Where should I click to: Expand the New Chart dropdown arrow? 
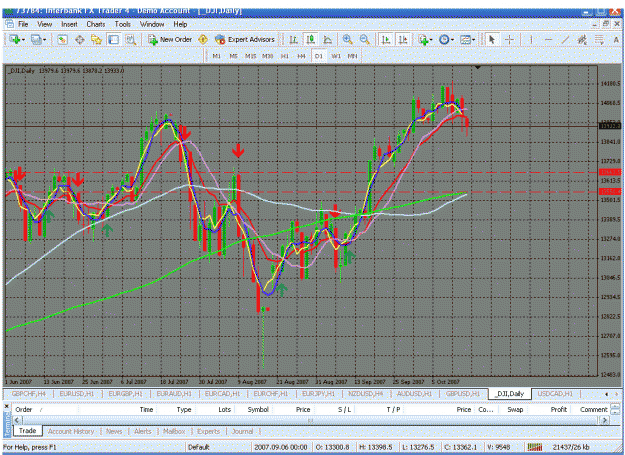24,40
